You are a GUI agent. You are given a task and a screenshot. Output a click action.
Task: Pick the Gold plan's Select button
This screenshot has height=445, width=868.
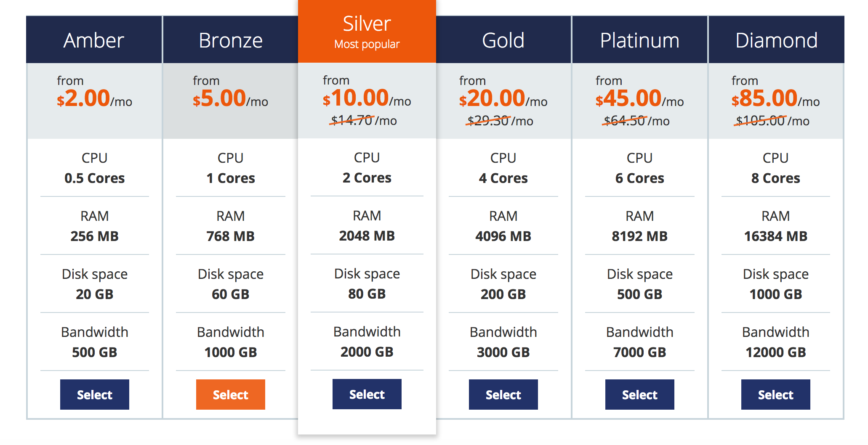(503, 395)
